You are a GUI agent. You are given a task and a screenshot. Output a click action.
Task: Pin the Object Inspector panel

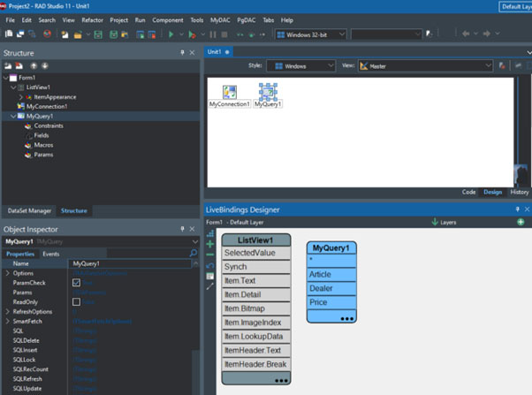pos(182,229)
